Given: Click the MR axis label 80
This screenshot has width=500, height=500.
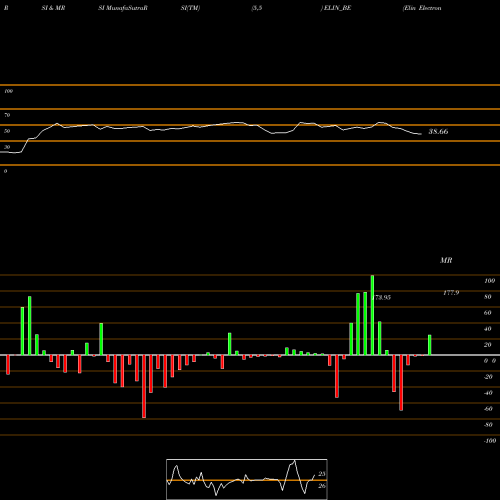Looking at the screenshot, I should 488,297.
